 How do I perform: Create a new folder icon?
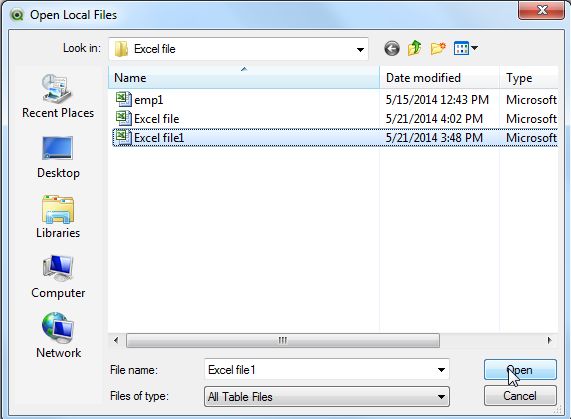(x=438, y=48)
